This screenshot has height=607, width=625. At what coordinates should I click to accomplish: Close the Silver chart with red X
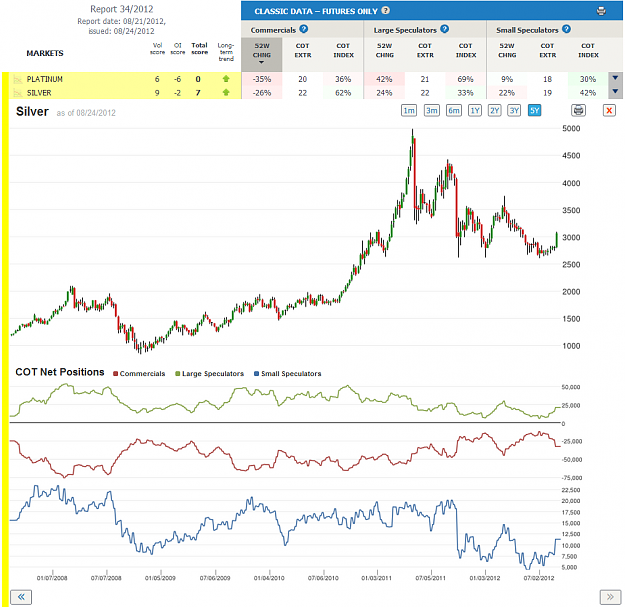tap(609, 110)
